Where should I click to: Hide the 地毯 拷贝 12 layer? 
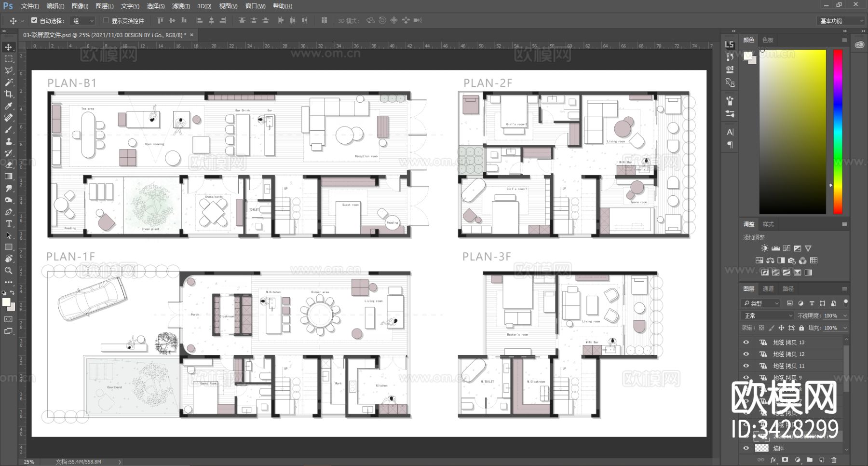click(x=746, y=354)
